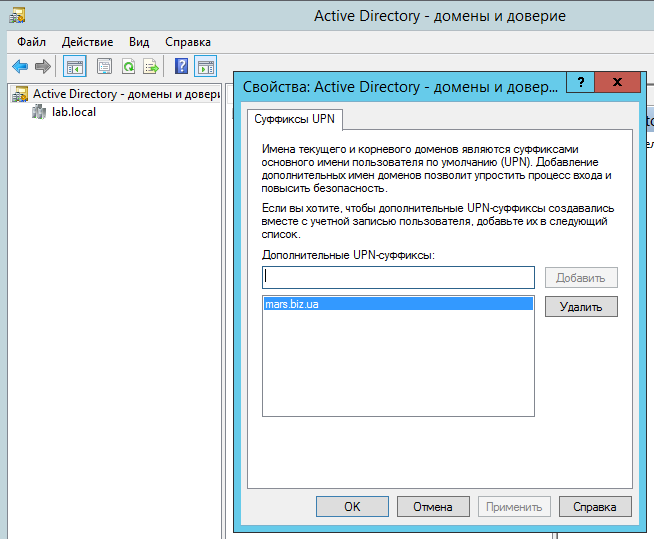Select the Суффиксы UPN tab
Screen dimensions: 654x539
tap(295, 119)
